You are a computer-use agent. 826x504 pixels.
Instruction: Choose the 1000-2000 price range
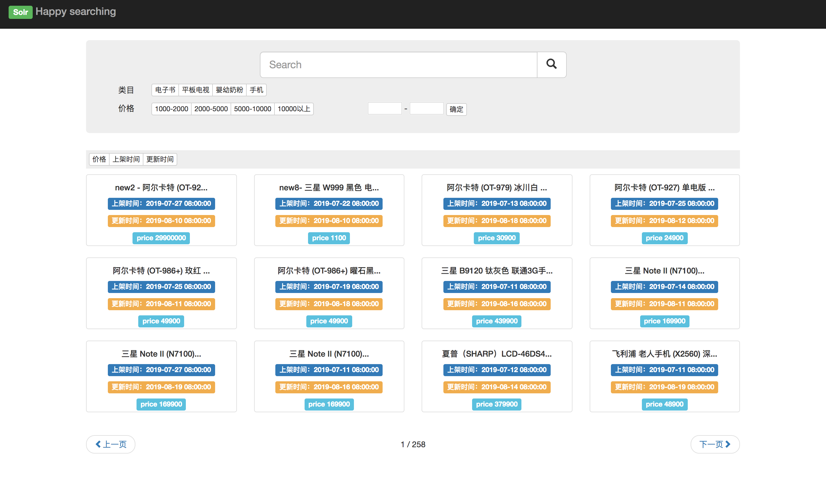click(x=171, y=109)
